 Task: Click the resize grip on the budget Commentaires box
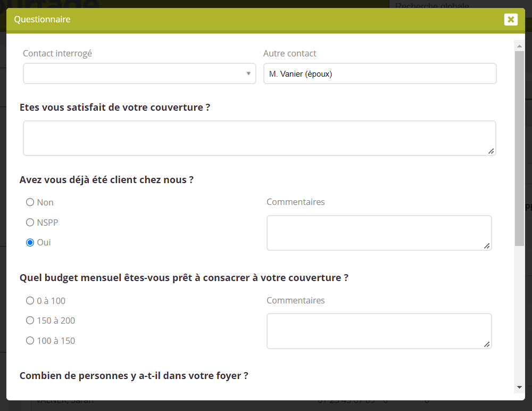pyautogui.click(x=486, y=344)
